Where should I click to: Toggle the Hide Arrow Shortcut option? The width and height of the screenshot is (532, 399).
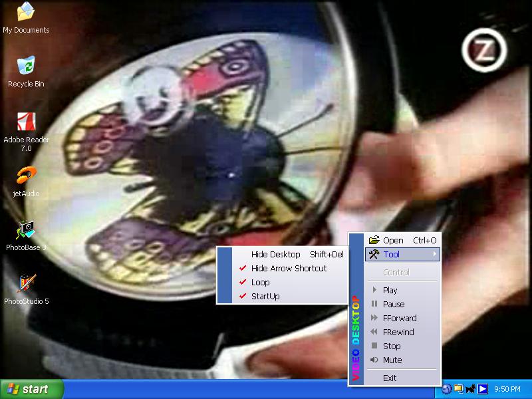point(289,268)
